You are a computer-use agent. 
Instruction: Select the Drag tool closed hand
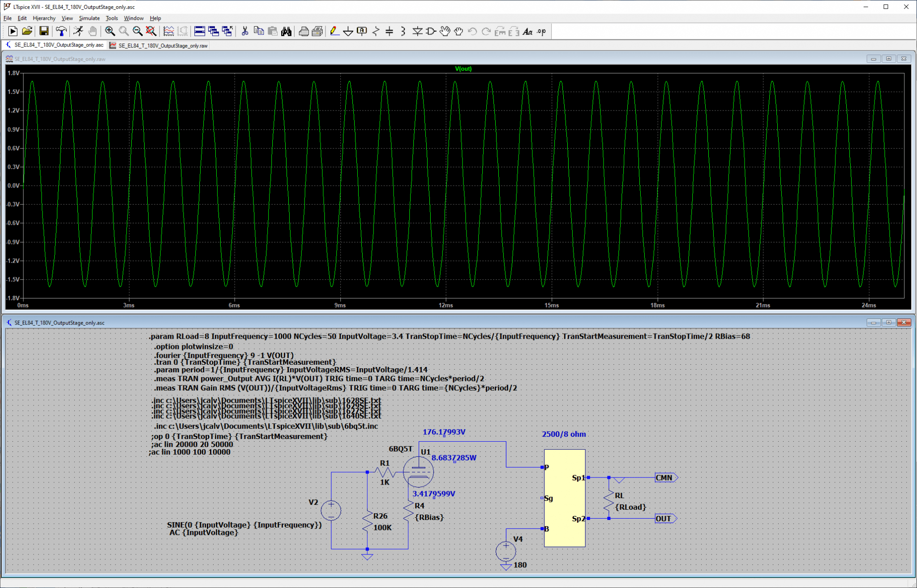click(459, 31)
